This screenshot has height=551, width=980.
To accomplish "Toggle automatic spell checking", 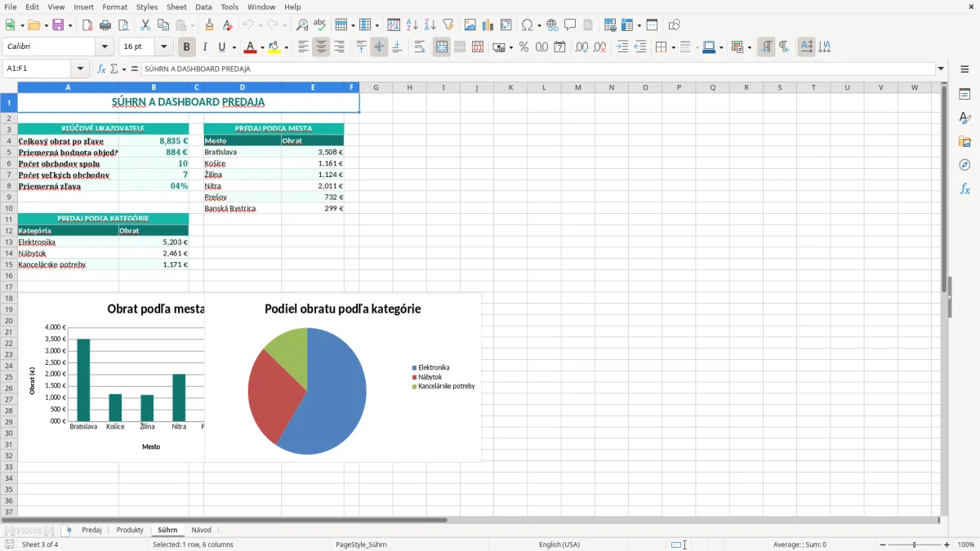I will 320,25.
